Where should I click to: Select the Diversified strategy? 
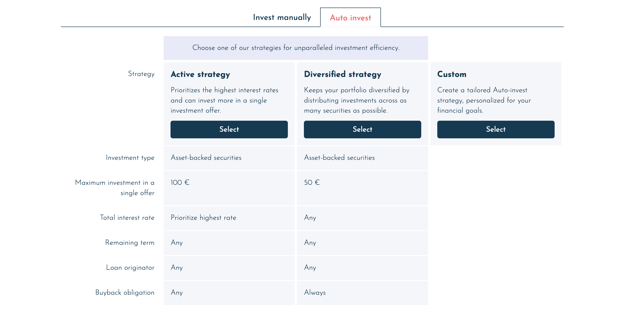(362, 129)
